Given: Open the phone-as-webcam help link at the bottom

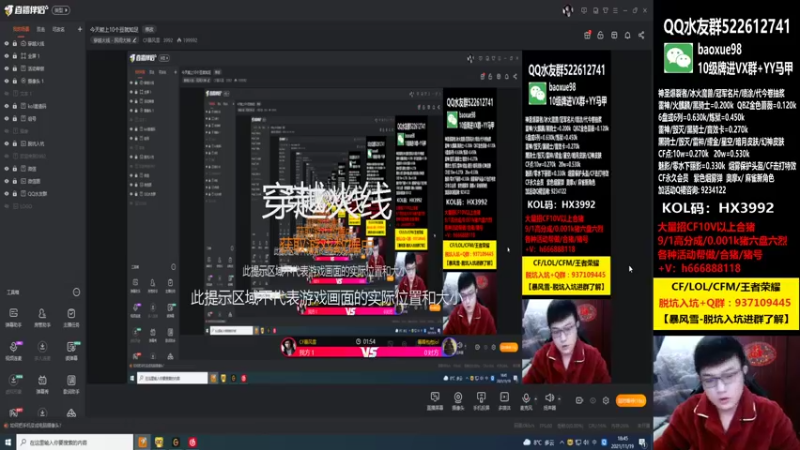Looking at the screenshot, I should pyautogui.click(x=33, y=425).
